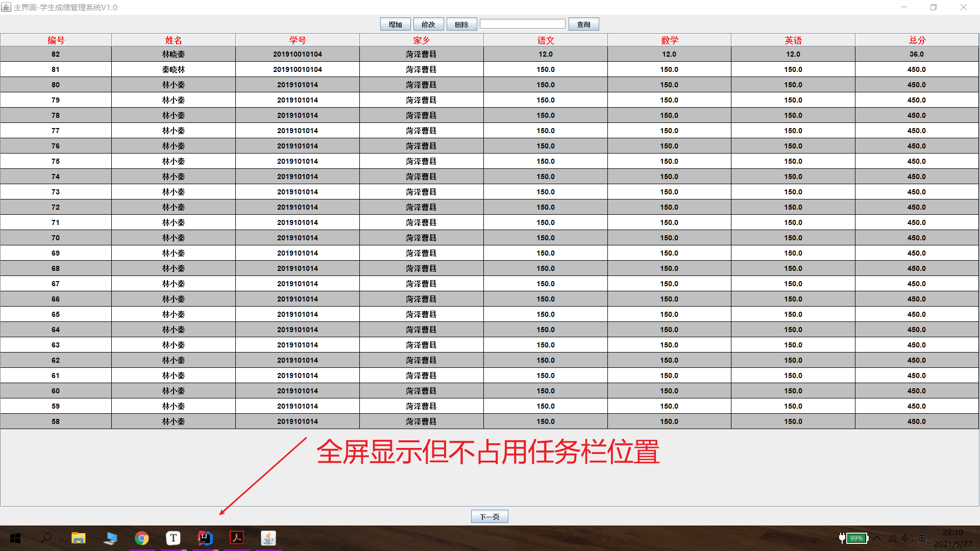Click the 语文 column header
980x551 pixels.
(546, 40)
